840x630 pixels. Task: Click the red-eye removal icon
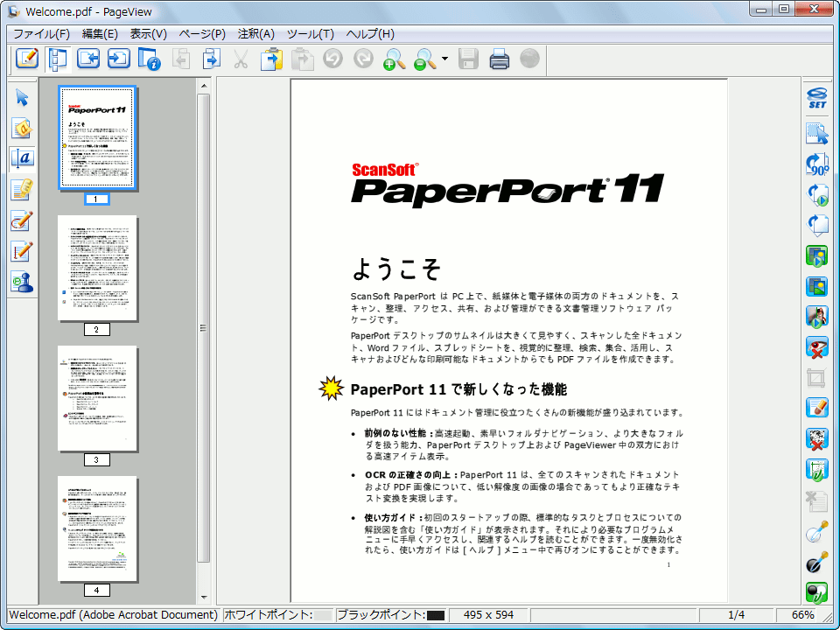(816, 347)
